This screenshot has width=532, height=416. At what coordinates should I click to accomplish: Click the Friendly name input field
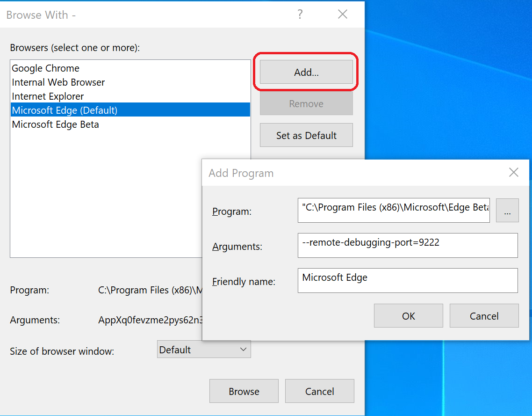pos(408,280)
